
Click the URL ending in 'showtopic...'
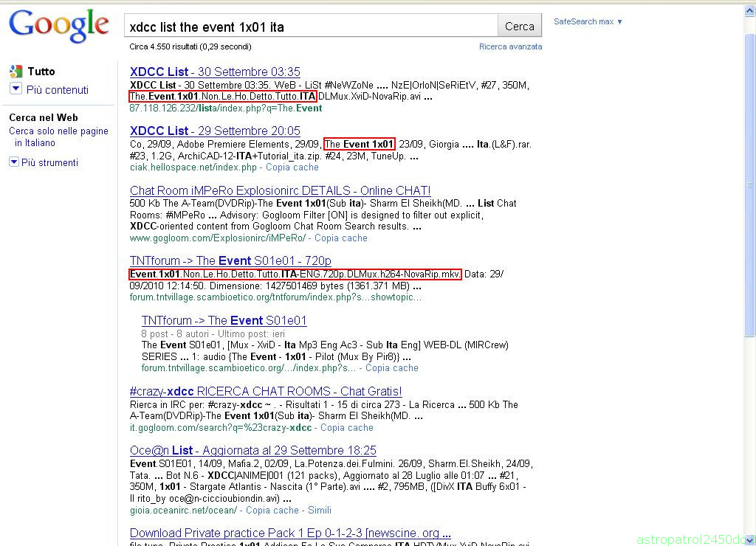pyautogui.click(x=276, y=297)
